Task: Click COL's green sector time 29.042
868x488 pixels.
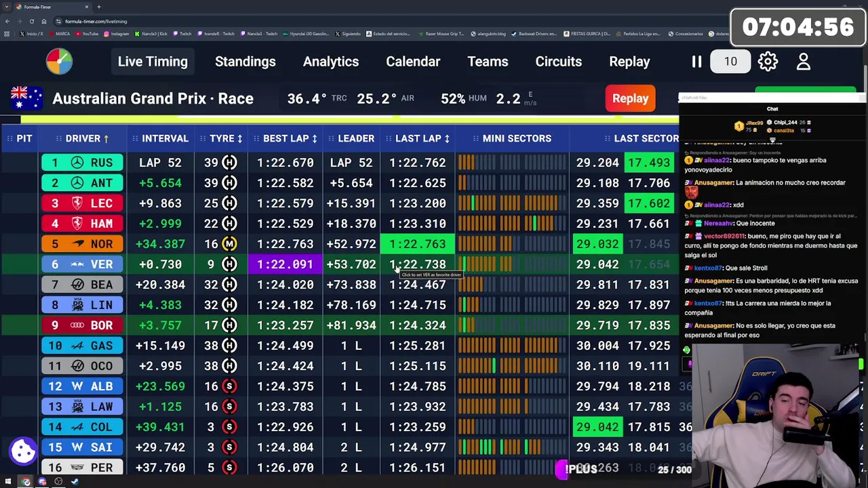Action: (x=597, y=427)
